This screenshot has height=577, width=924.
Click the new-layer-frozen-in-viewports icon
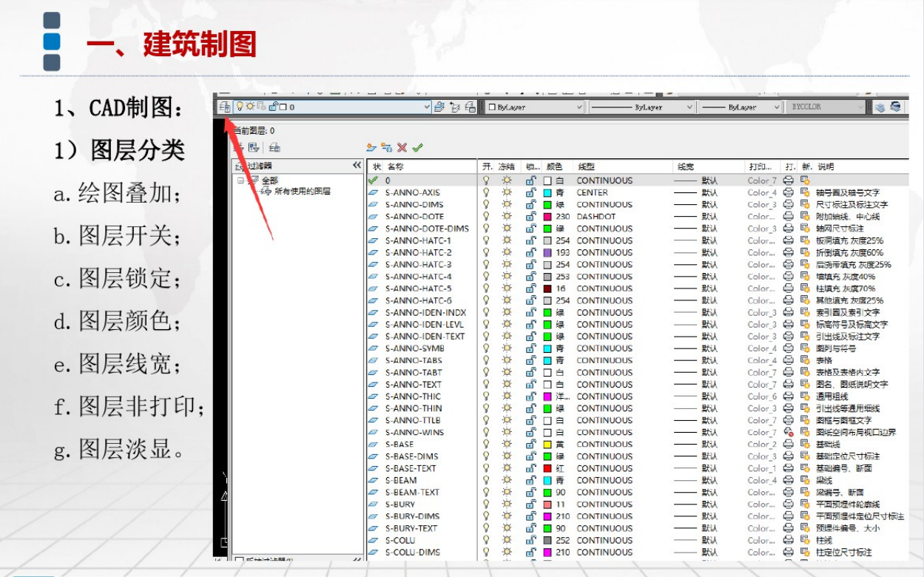pyautogui.click(x=386, y=148)
